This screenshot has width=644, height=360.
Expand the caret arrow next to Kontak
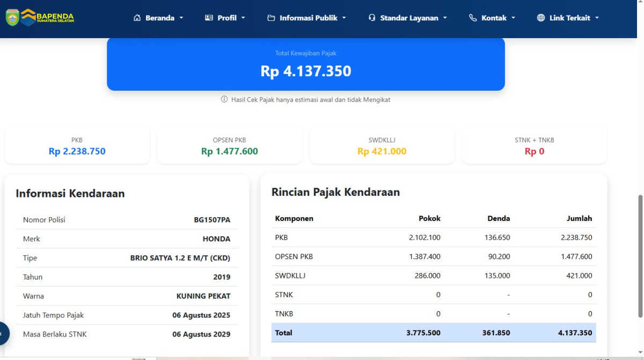[x=513, y=18]
